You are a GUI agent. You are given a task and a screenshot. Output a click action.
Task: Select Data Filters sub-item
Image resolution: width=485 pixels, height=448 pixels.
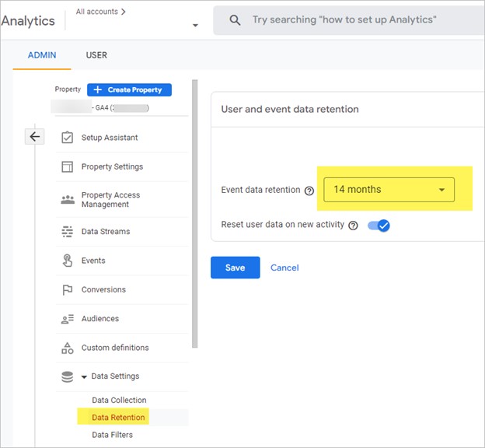112,435
